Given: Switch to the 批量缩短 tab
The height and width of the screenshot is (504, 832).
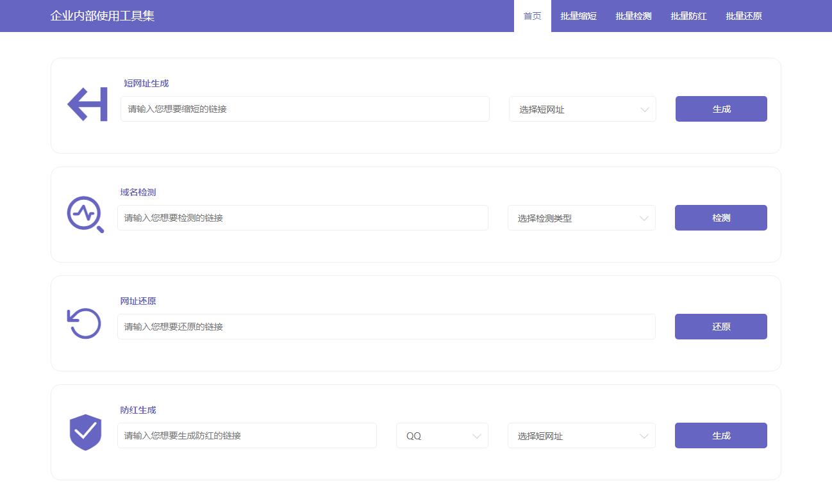Looking at the screenshot, I should [x=577, y=16].
